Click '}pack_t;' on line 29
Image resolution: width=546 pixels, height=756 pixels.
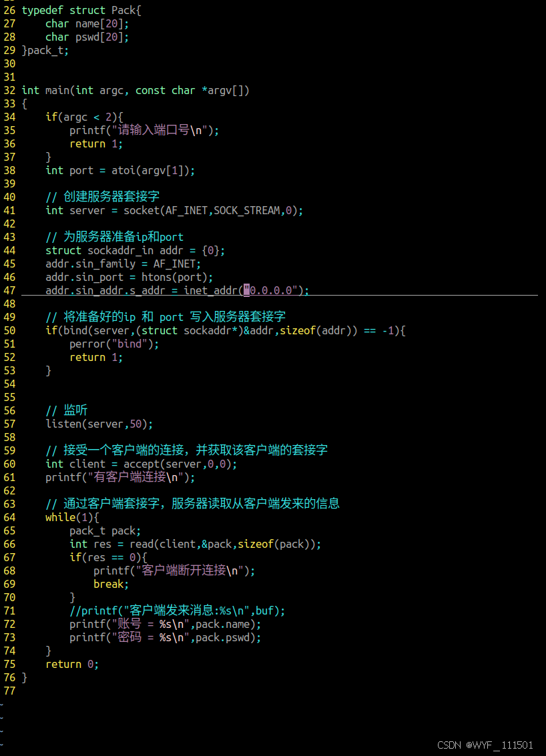point(45,51)
